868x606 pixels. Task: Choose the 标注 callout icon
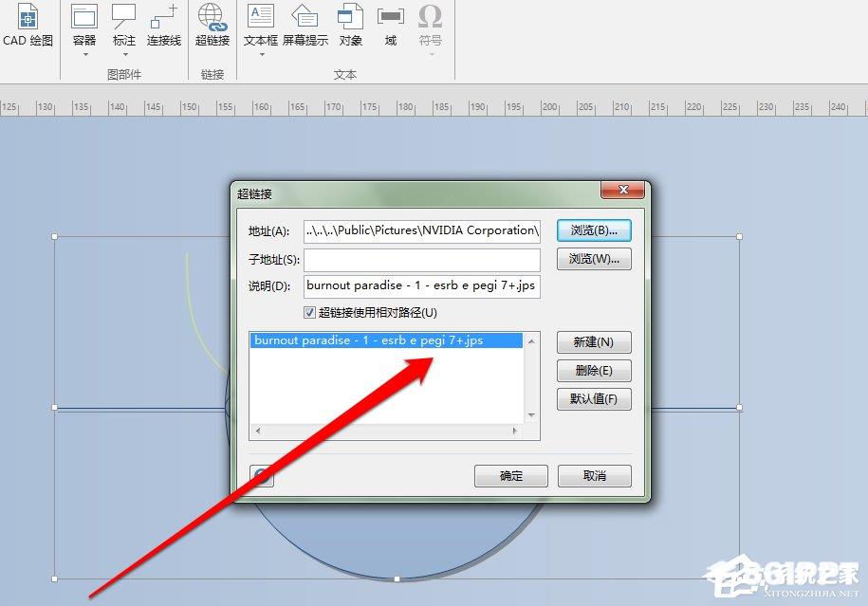click(123, 17)
